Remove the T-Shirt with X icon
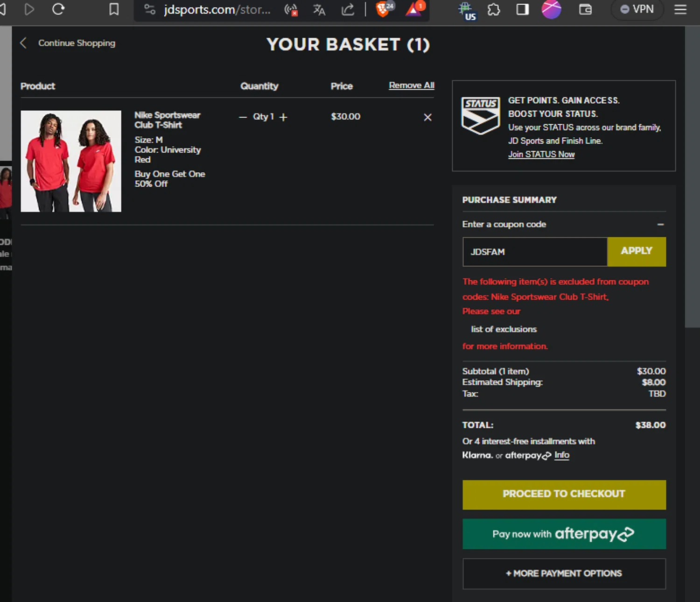This screenshot has width=700, height=602. [427, 117]
